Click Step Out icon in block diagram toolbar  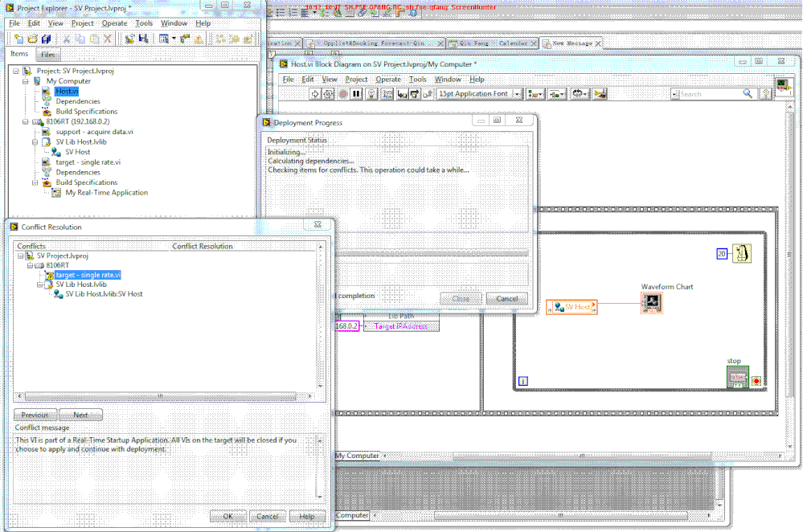[x=428, y=94]
